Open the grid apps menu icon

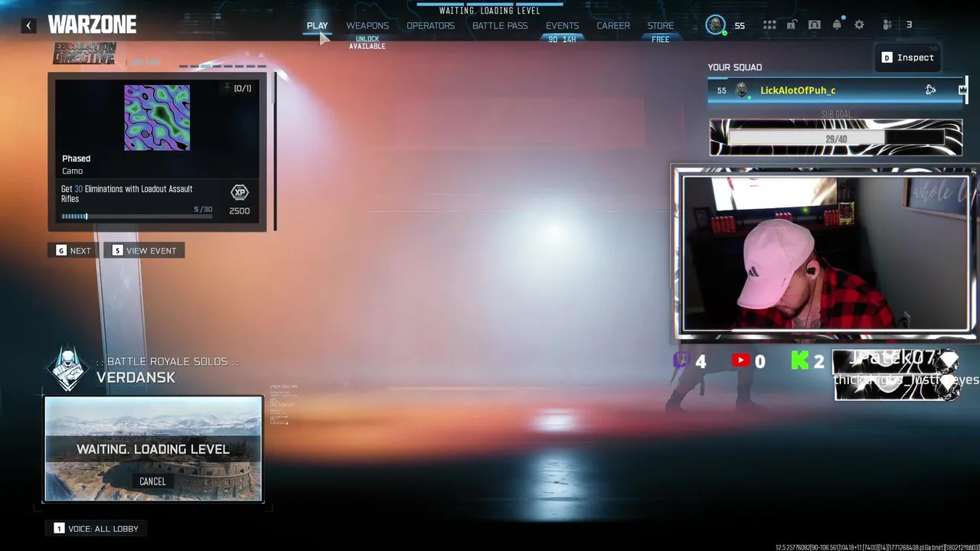pyautogui.click(x=769, y=25)
